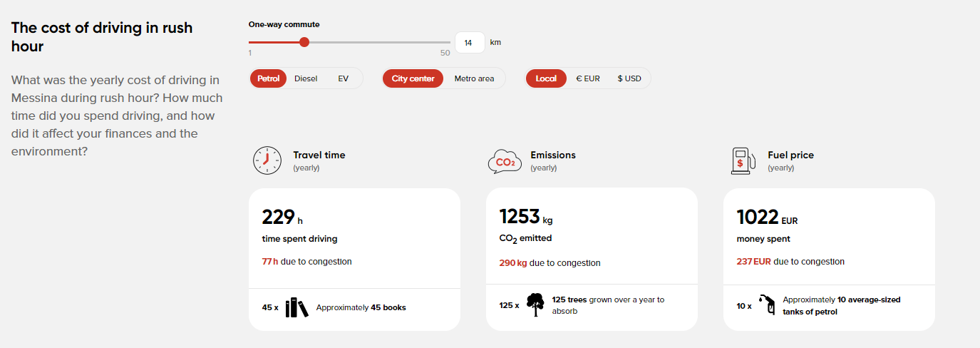This screenshot has width=980, height=348.
Task: Choose the EV vehicle option
Action: click(344, 78)
